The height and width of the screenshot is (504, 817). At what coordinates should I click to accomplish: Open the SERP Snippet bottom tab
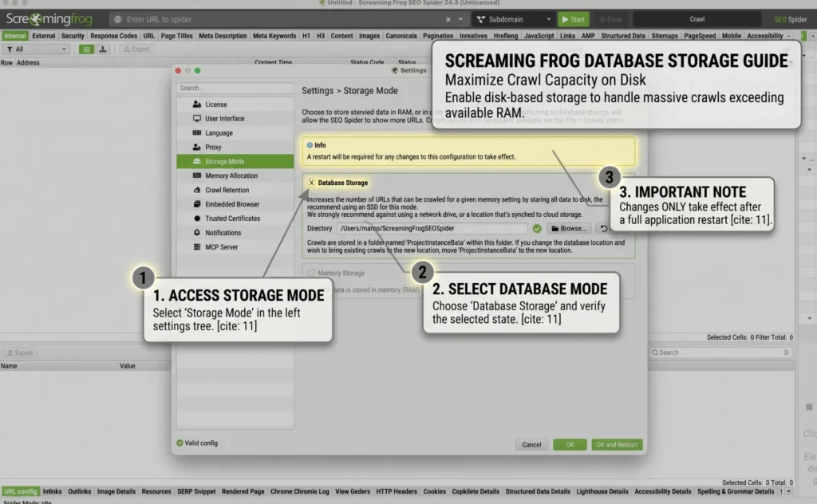pos(196,491)
